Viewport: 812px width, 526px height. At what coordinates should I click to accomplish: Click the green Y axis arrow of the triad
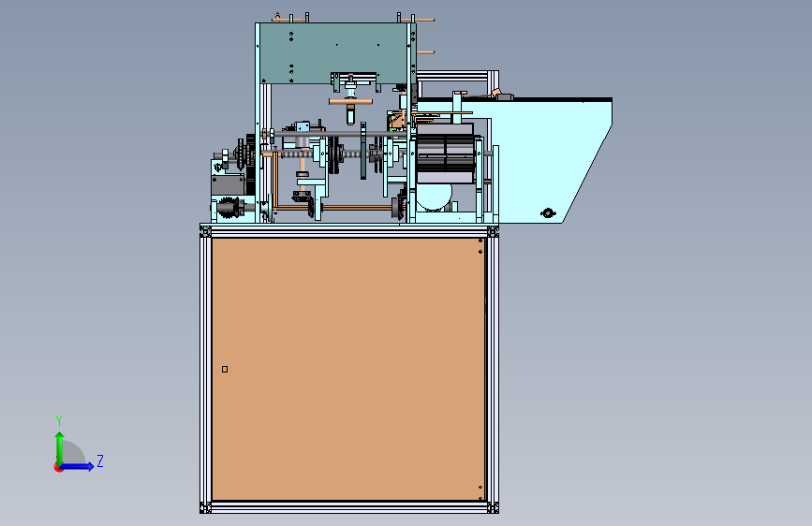pos(60,447)
